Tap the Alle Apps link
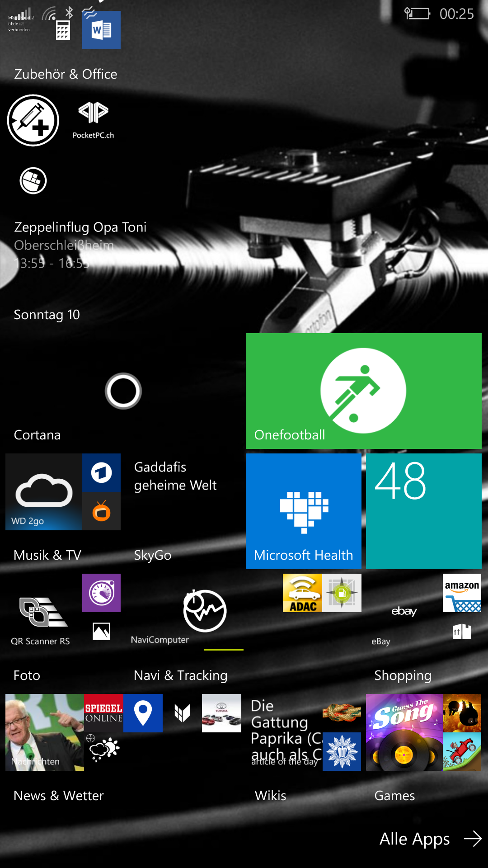 (414, 839)
